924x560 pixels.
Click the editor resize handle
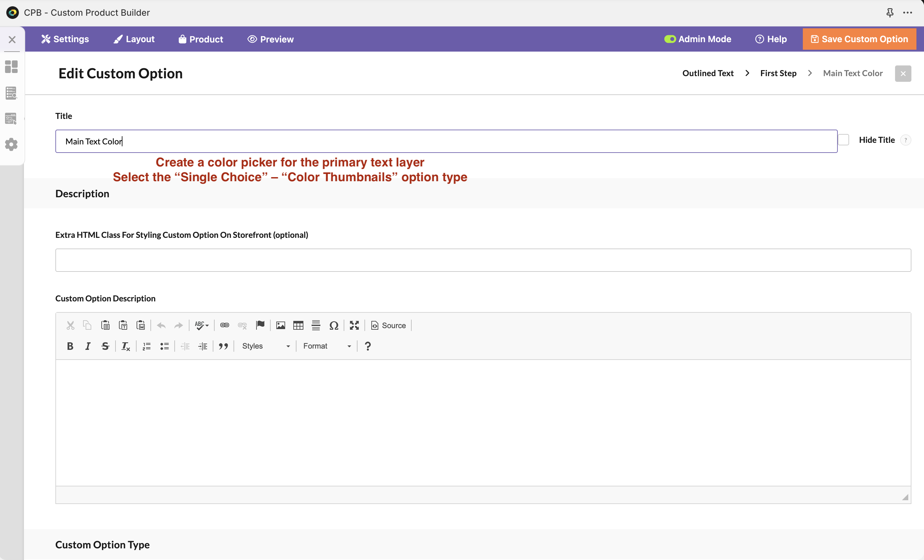tap(905, 497)
